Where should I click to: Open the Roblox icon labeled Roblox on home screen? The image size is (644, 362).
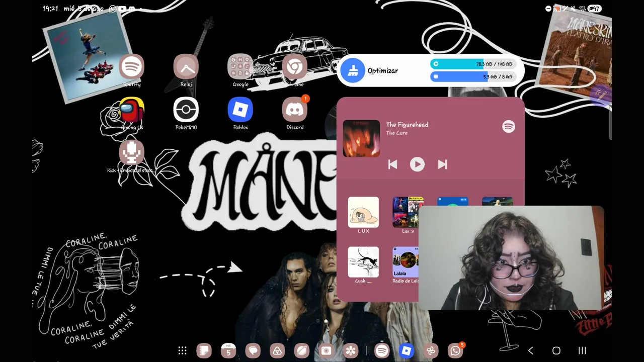(240, 110)
